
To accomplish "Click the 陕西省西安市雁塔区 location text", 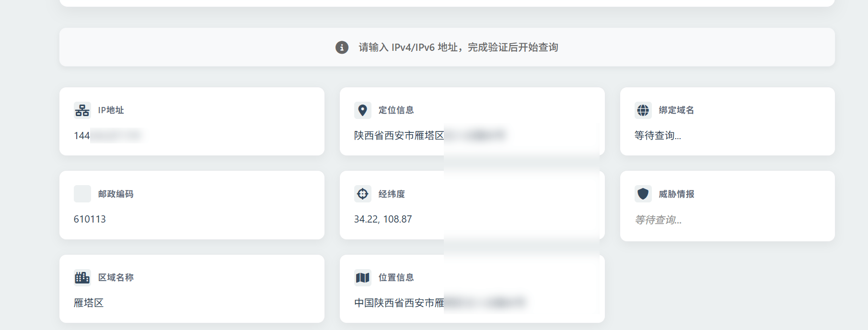I will (x=399, y=136).
